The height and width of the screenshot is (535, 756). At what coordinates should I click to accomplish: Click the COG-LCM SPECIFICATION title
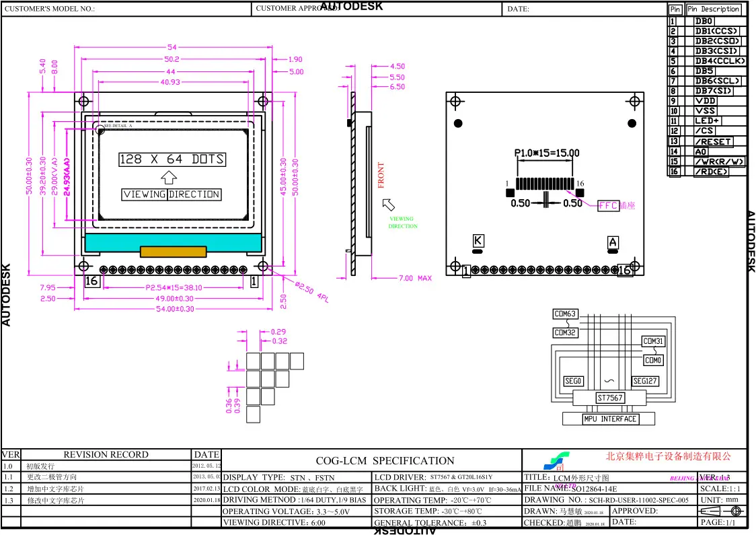pyautogui.click(x=385, y=461)
